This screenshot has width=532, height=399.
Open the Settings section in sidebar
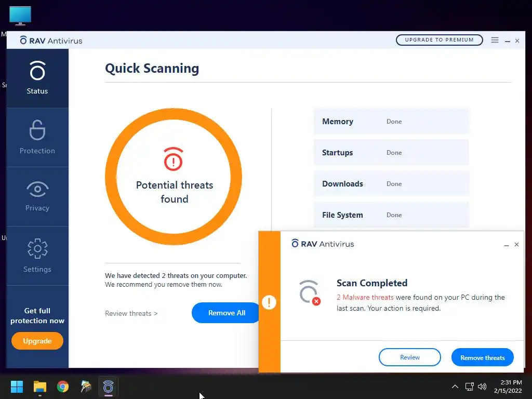point(37,256)
